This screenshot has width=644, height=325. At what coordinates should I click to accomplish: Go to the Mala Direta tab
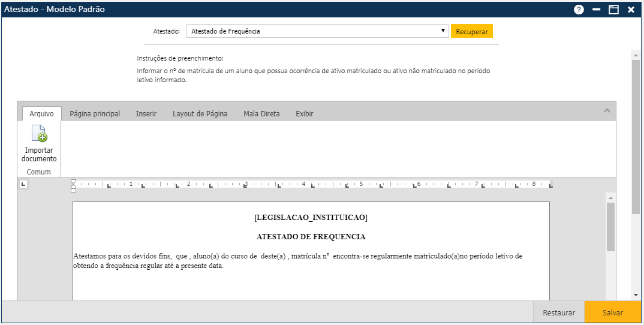[x=261, y=113]
